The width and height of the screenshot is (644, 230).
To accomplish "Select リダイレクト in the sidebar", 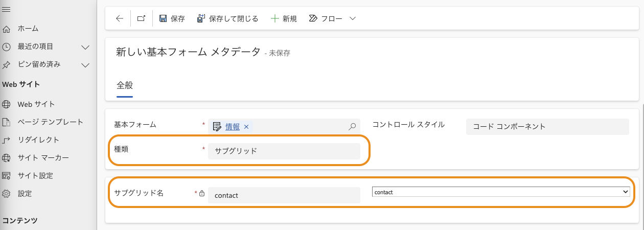I will pyautogui.click(x=38, y=140).
